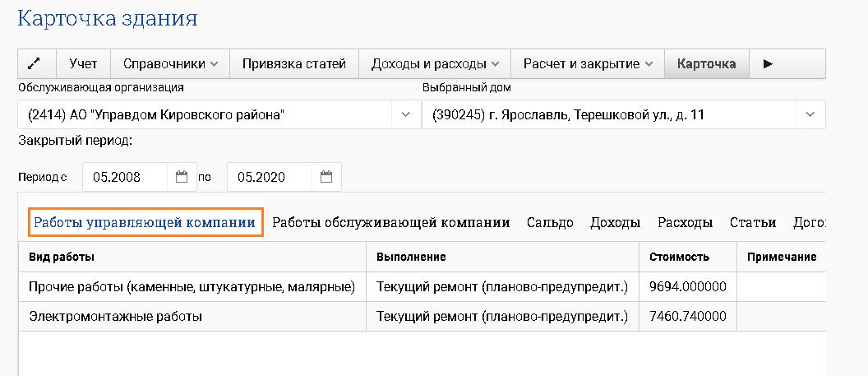Open the Учет toolbar item

tap(83, 63)
